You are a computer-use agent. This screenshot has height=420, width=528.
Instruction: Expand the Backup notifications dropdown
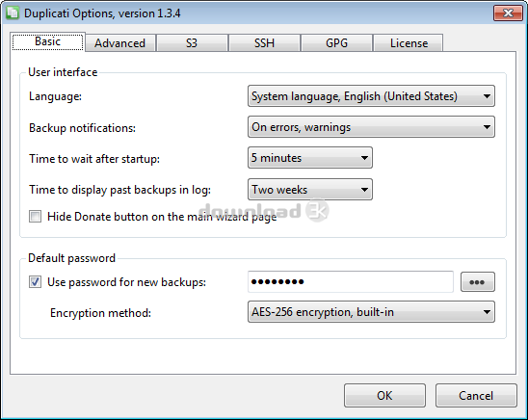(371, 127)
